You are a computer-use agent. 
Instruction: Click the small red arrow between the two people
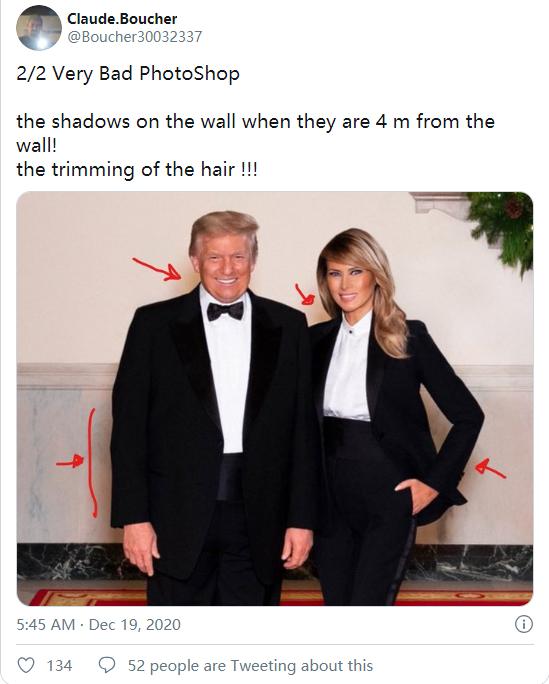304,294
